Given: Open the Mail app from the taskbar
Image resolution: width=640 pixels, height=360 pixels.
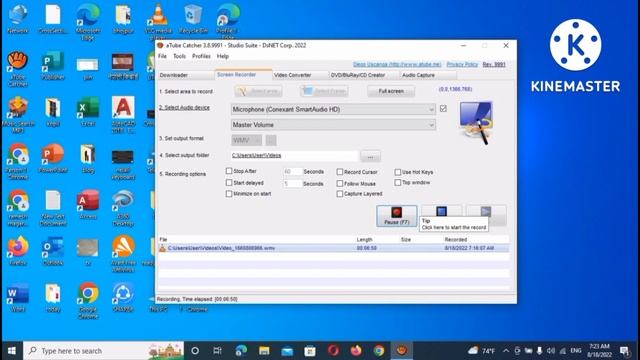Looking at the screenshot, I should pos(287,351).
